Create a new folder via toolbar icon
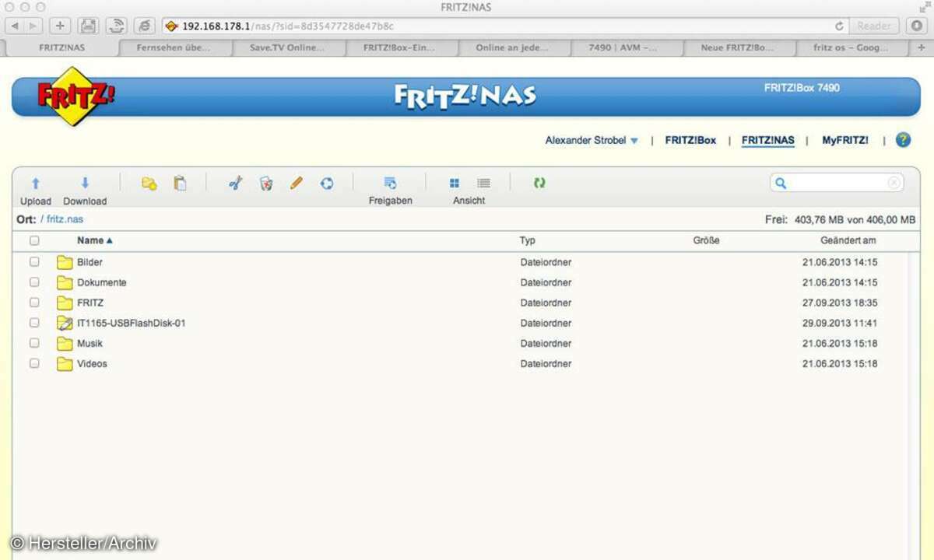This screenshot has height=560, width=934. (149, 184)
